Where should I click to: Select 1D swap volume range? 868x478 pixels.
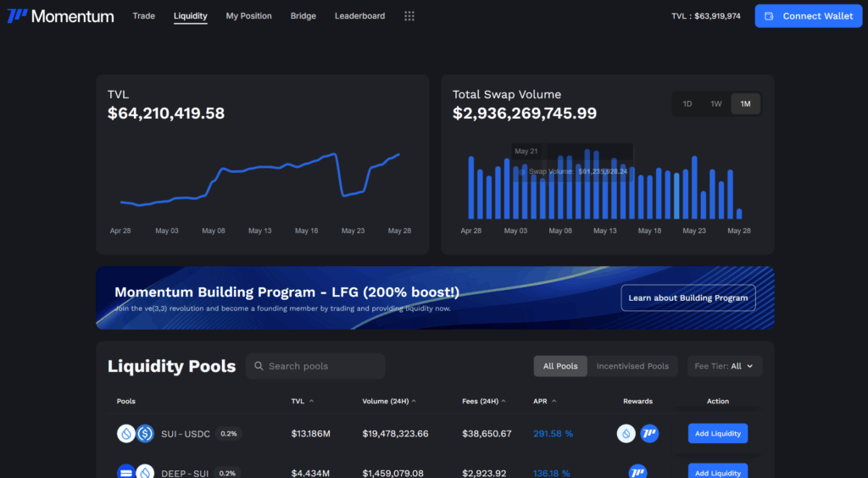point(687,104)
